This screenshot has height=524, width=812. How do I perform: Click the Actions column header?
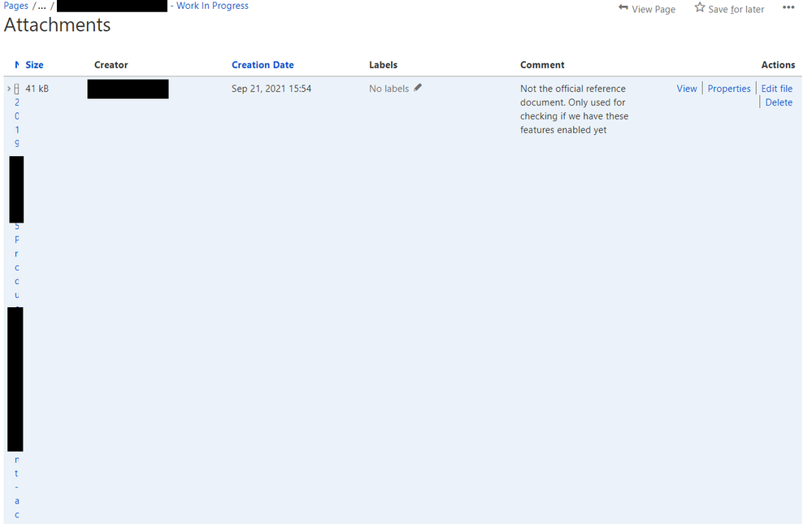[778, 65]
